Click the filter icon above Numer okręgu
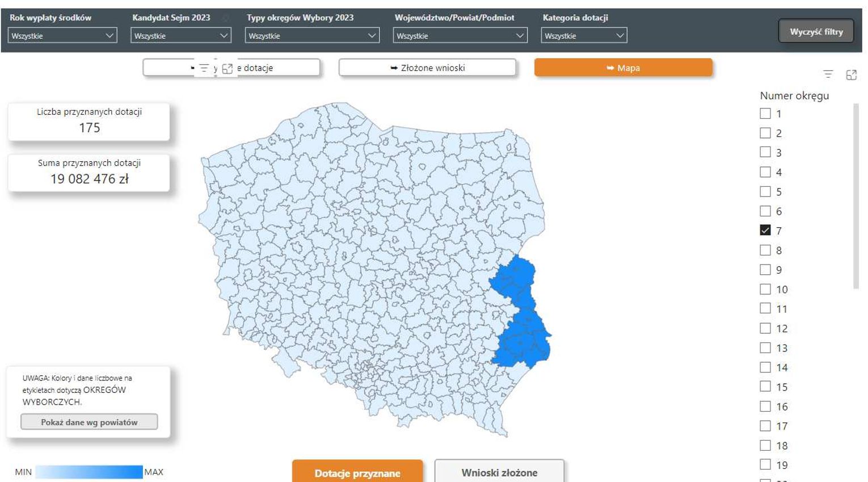This screenshot has height=482, width=868. click(828, 74)
